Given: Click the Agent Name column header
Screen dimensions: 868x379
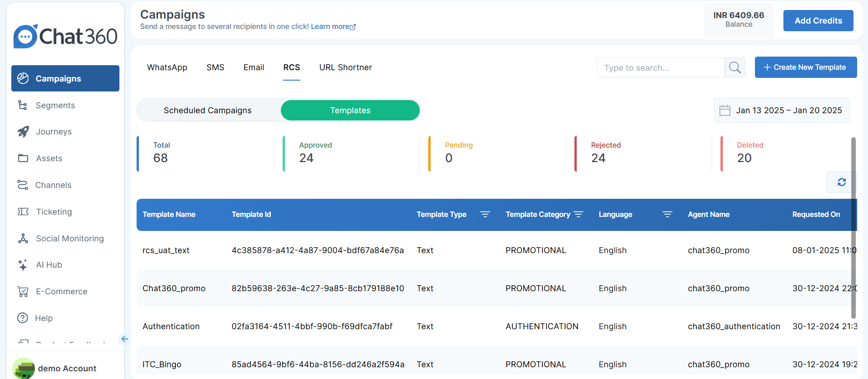Looking at the screenshot, I should 709,215.
